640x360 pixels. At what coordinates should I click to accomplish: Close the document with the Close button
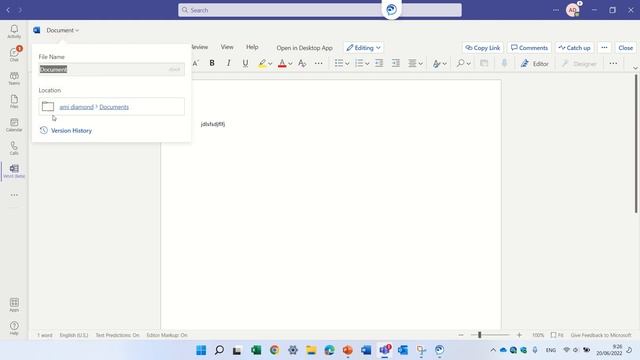625,48
